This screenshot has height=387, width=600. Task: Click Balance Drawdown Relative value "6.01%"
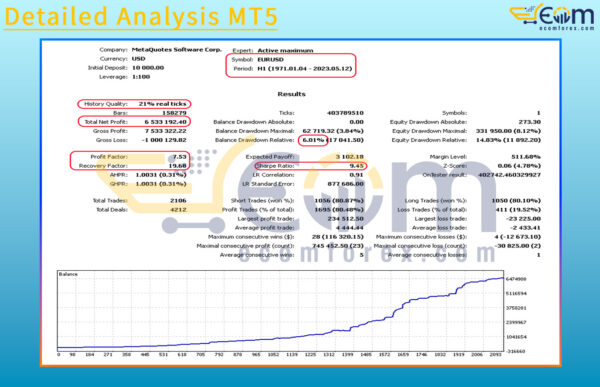(x=313, y=140)
